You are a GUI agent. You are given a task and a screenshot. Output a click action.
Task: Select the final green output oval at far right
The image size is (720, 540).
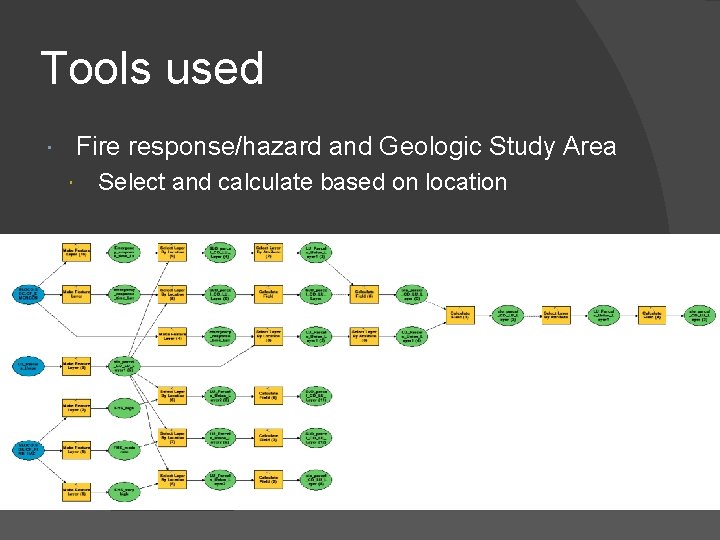[x=700, y=315]
